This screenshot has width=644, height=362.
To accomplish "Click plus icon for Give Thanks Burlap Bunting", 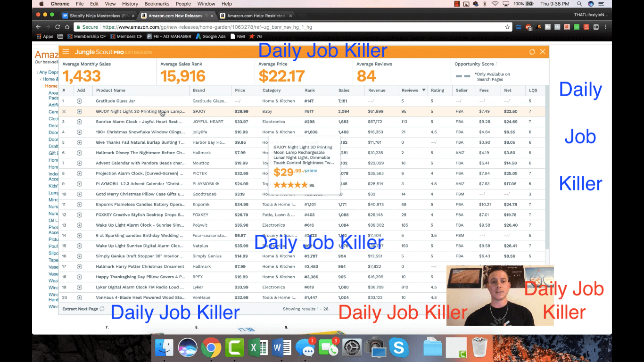I will click(79, 142).
